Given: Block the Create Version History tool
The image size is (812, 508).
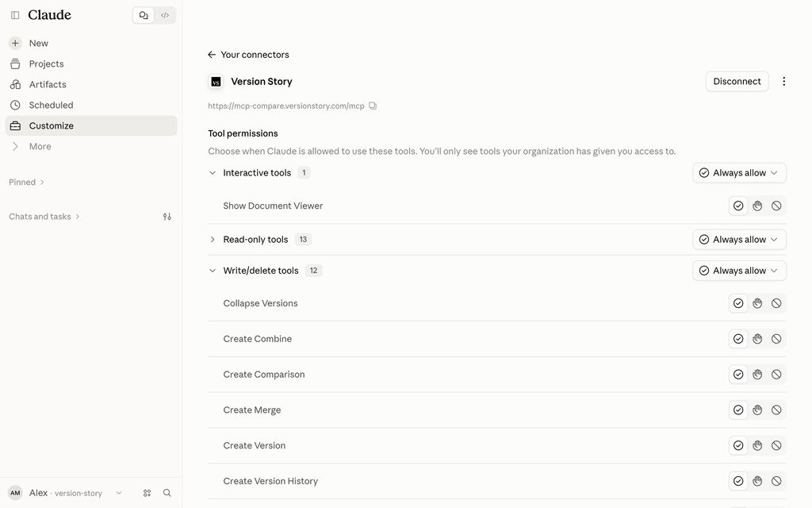Looking at the screenshot, I should [x=776, y=481].
